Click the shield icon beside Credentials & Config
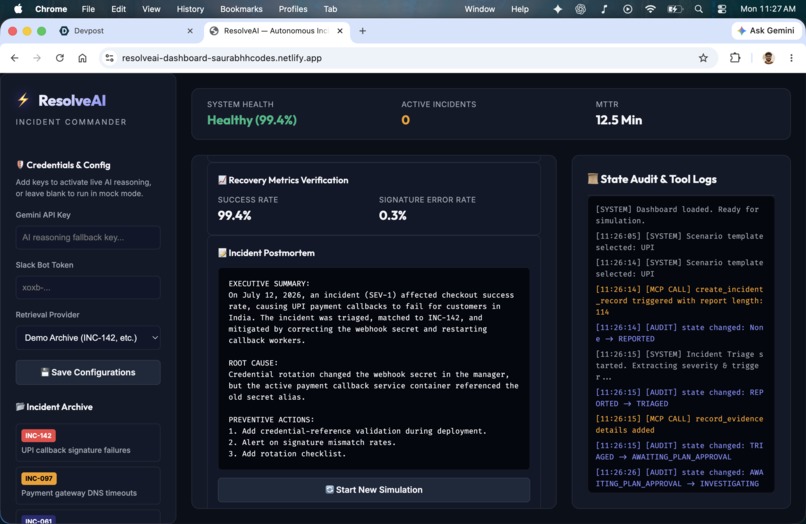806x524 pixels. pos(20,165)
